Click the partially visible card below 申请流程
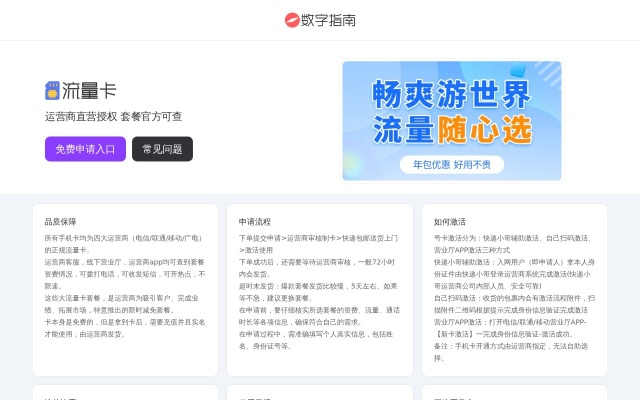 coord(320,392)
